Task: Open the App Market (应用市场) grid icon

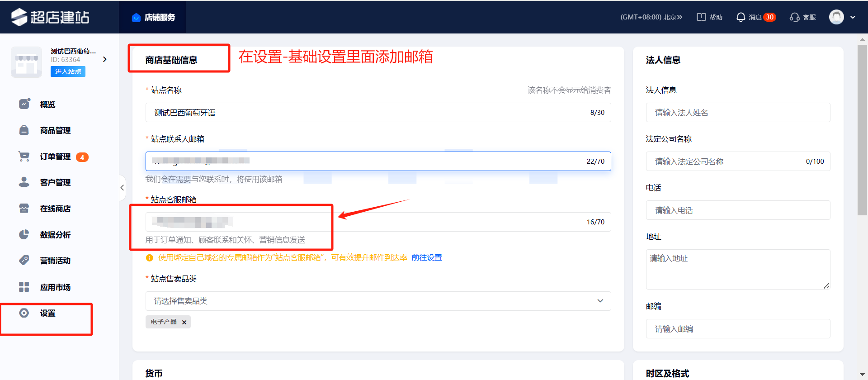Action: coord(24,287)
